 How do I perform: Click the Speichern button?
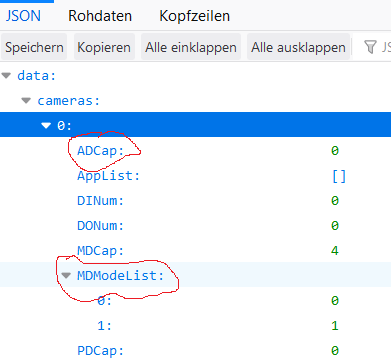34,47
